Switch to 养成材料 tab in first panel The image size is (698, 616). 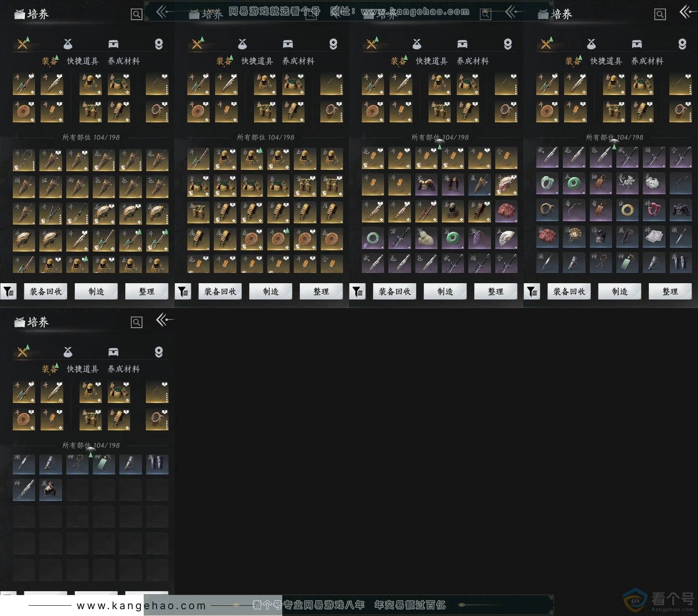(124, 61)
